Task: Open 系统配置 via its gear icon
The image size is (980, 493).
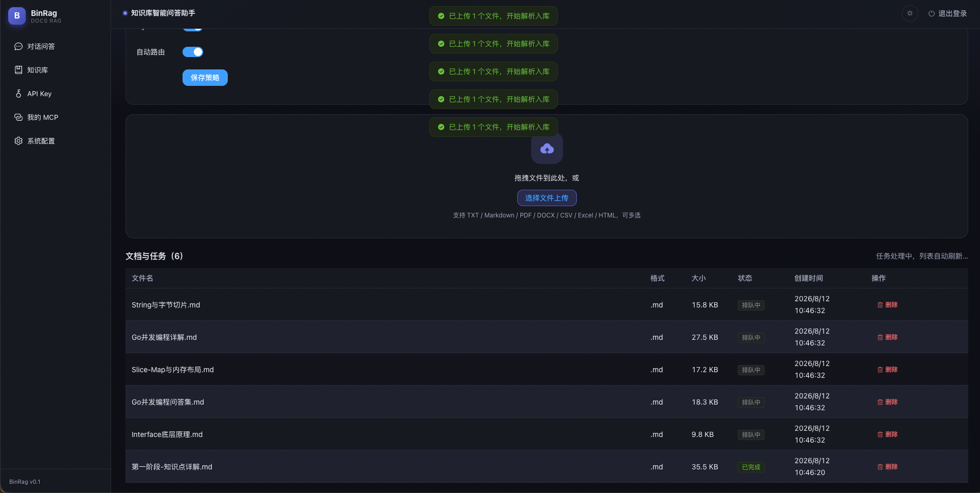Action: point(19,141)
